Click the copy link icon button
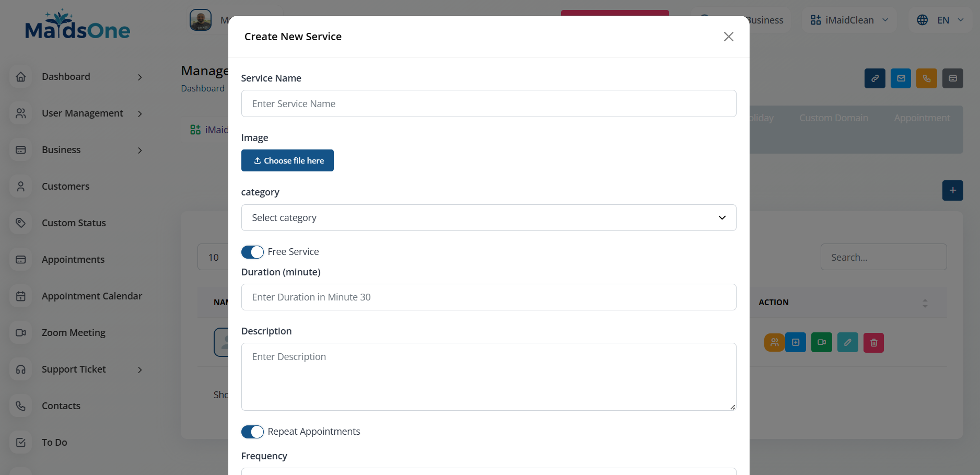 point(874,78)
